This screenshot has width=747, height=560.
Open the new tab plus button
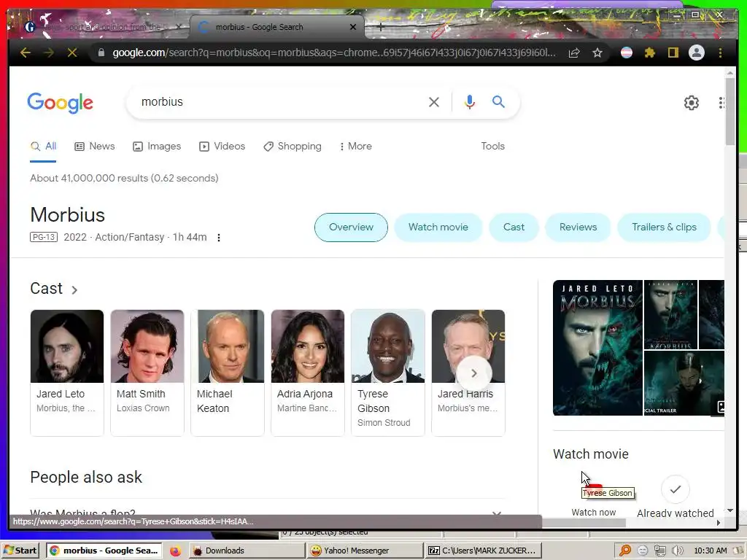click(x=380, y=27)
